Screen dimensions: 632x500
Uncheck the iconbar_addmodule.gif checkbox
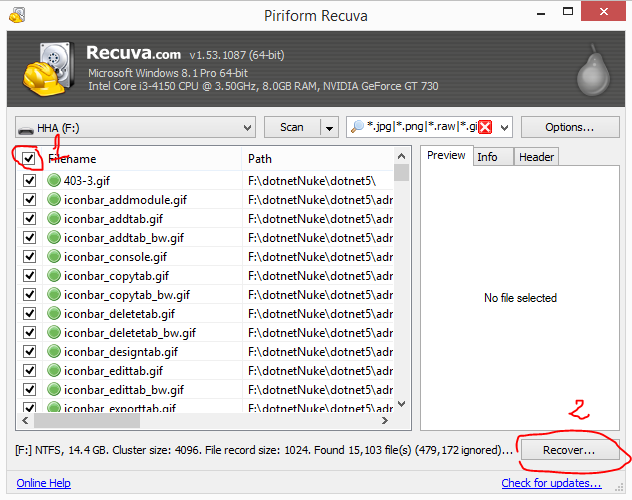click(x=29, y=199)
